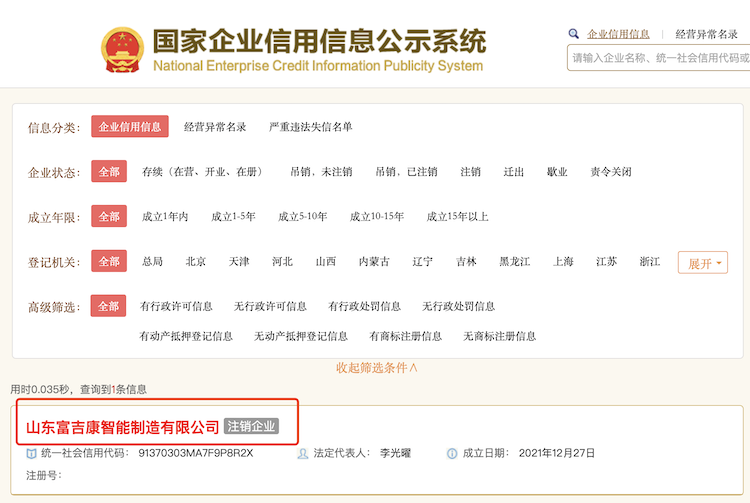Filter by 无商标注册信息

click(x=499, y=336)
